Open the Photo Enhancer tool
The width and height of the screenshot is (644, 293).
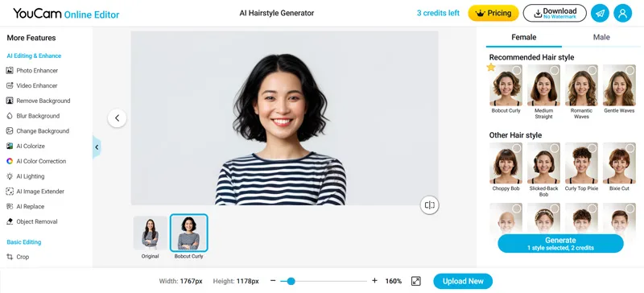32,71
